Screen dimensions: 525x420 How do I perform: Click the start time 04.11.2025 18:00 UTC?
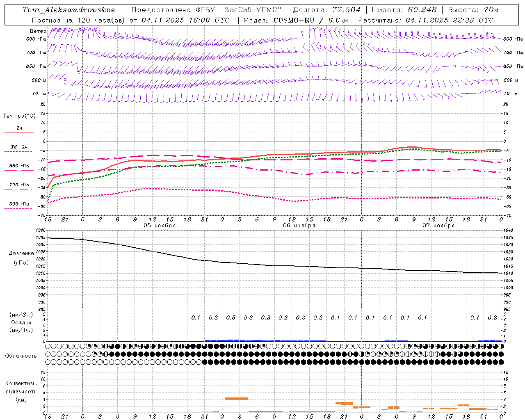[185, 20]
